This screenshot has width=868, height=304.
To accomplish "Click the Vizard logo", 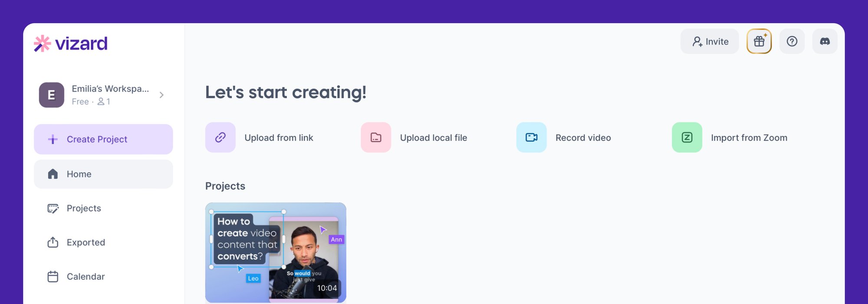I will click(71, 43).
